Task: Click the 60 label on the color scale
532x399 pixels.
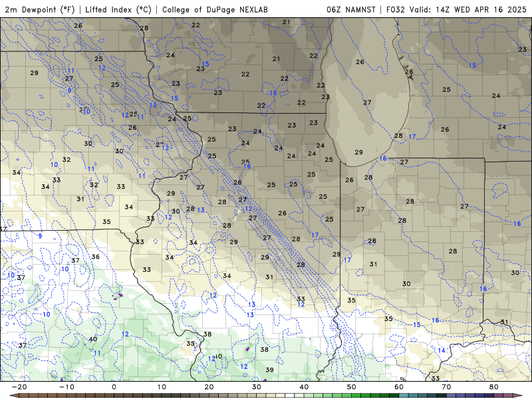Action: pos(399,387)
